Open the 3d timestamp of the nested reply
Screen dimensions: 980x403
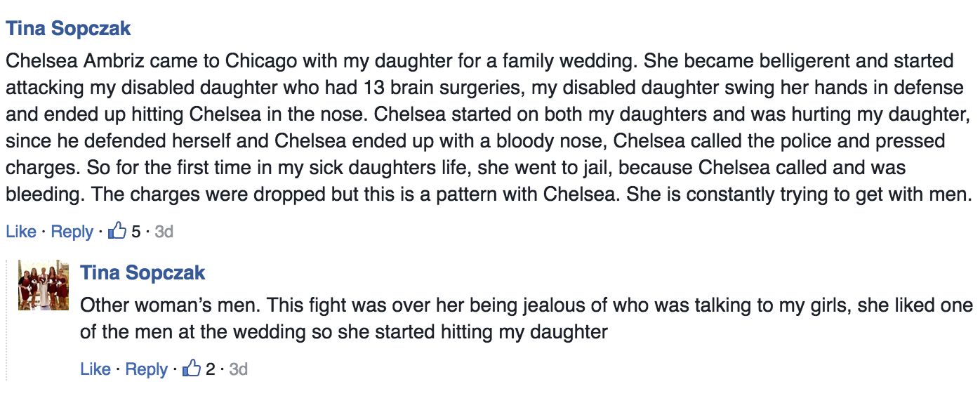click(x=238, y=369)
